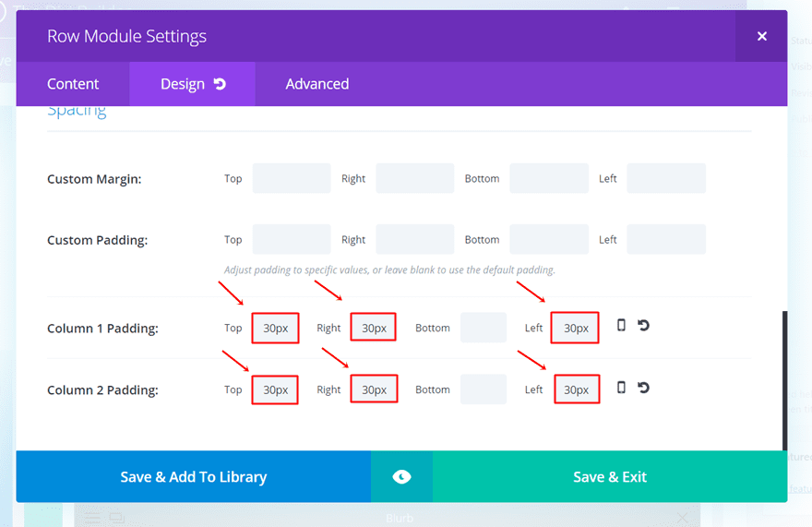Click Save & Add To Library
This screenshot has height=527, width=812.
(194, 477)
